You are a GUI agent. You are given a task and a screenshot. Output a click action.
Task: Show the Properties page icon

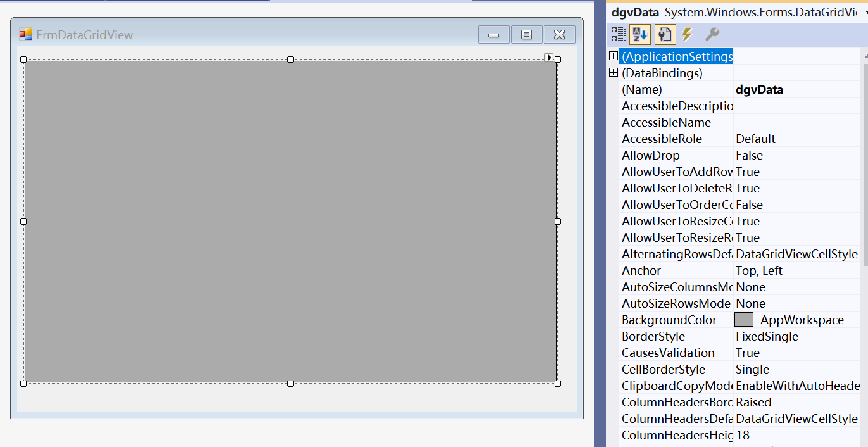[x=664, y=34]
